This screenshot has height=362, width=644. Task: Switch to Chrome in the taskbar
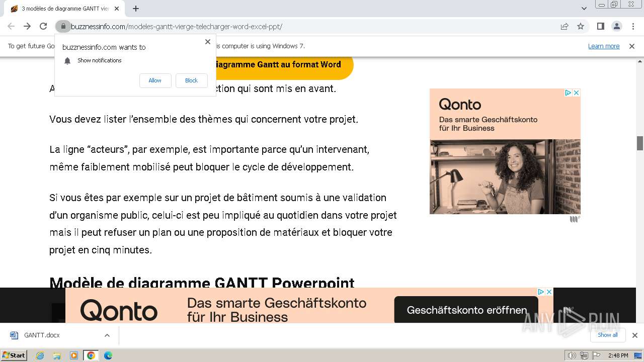[91, 355]
